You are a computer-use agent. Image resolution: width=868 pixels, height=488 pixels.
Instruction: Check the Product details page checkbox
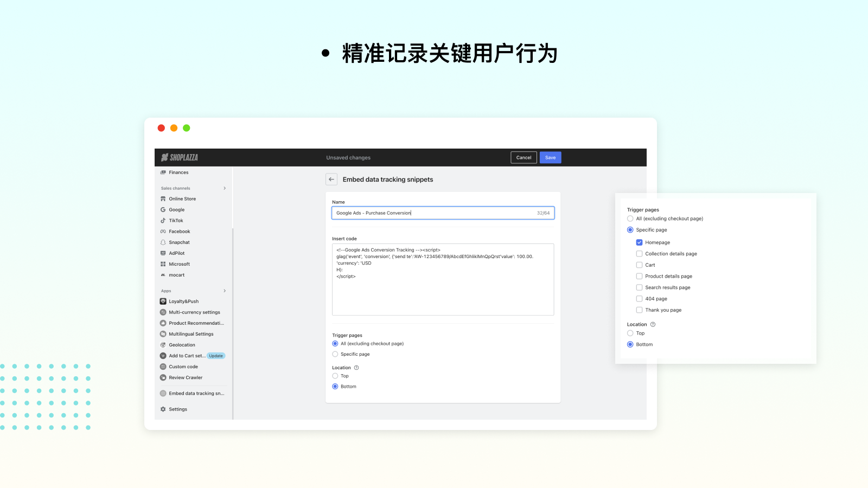639,276
